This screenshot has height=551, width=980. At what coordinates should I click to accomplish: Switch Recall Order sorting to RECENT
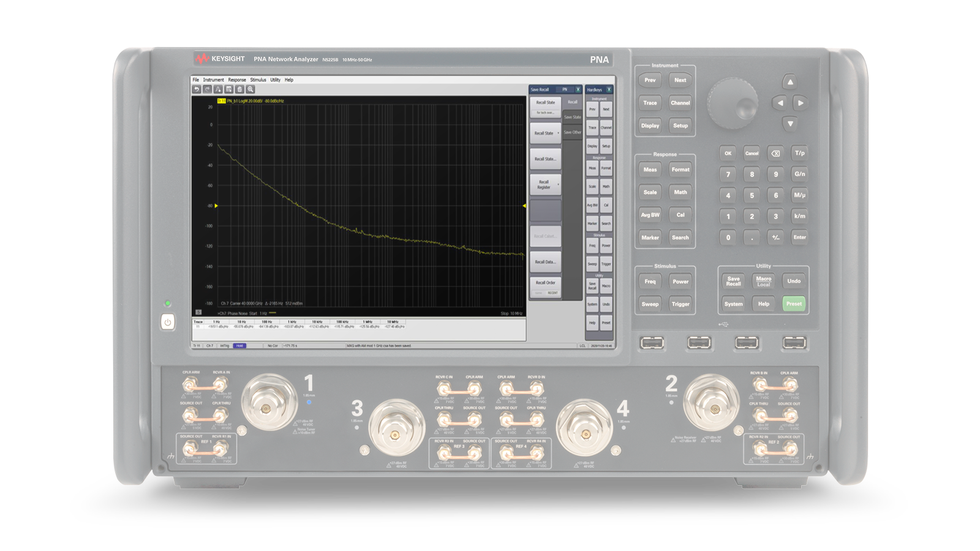[552, 293]
